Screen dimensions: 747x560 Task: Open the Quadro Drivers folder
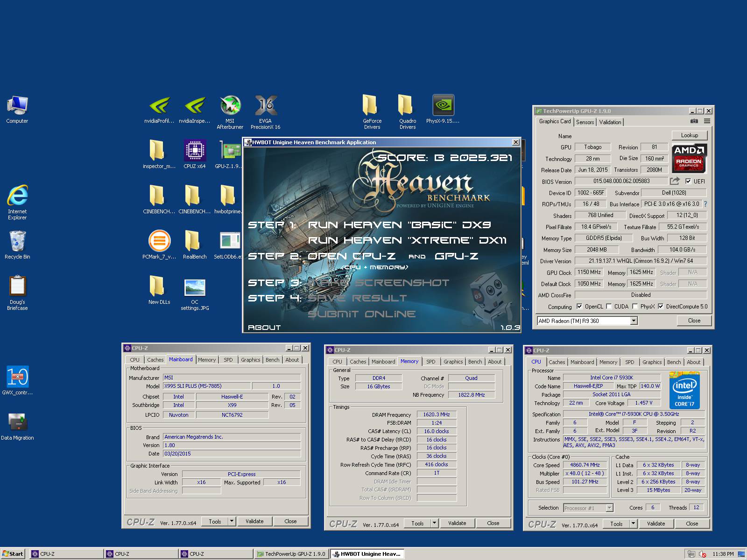pyautogui.click(x=408, y=112)
